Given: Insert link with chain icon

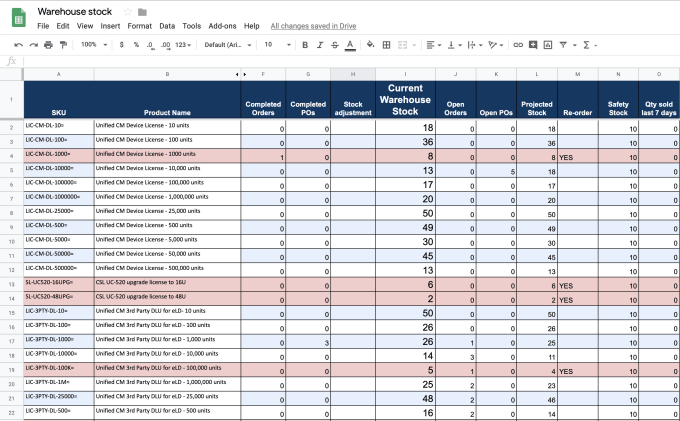Looking at the screenshot, I should point(518,45).
